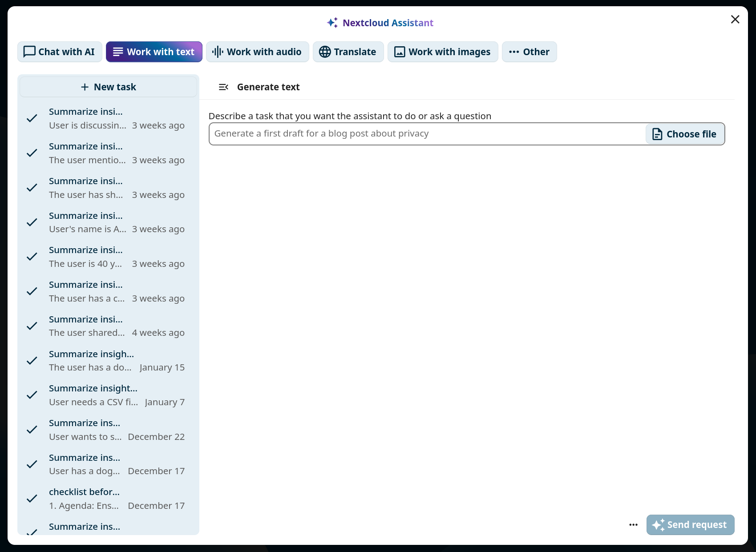Open the 'User's name is A...' task
The width and height of the screenshot is (756, 552).
(x=108, y=222)
